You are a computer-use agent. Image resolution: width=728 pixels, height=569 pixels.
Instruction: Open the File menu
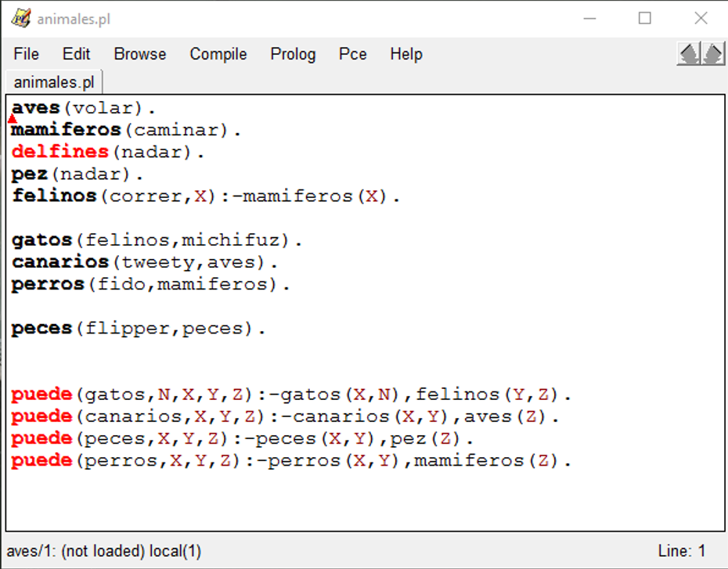click(x=26, y=54)
